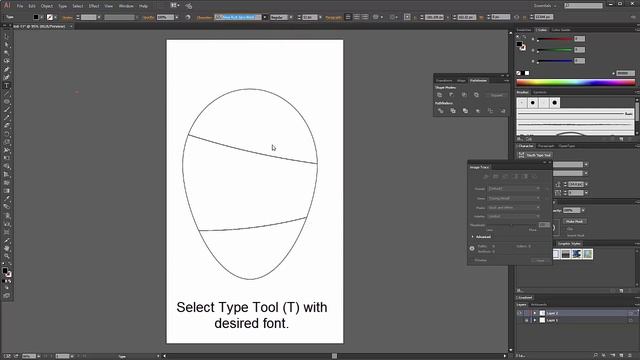Click search field at top right
The height and width of the screenshot is (360, 640).
(583, 6)
